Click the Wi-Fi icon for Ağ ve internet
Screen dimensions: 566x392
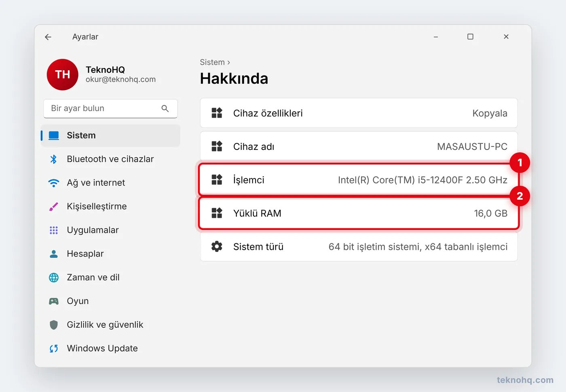click(x=54, y=183)
